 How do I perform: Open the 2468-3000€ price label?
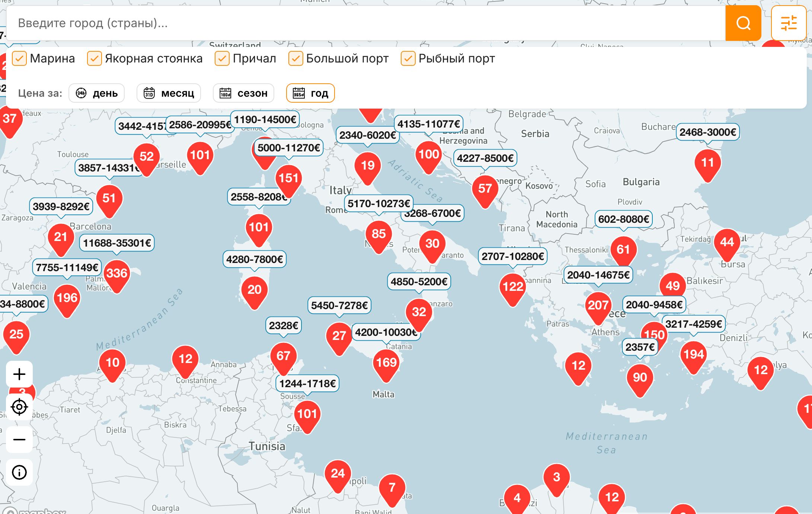pos(708,132)
